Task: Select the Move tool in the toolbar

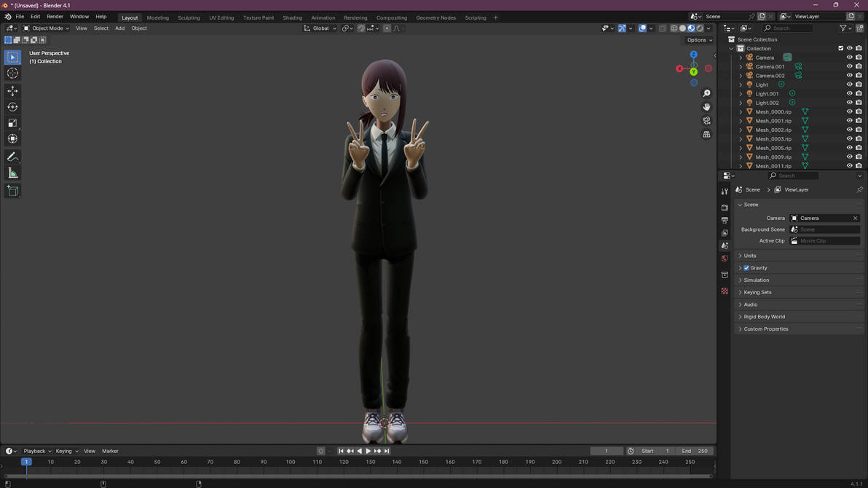Action: (12, 91)
